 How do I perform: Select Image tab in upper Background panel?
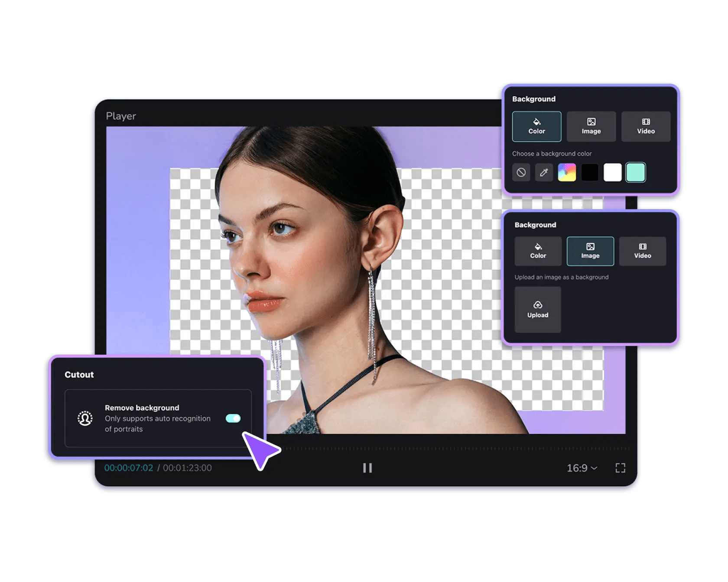point(591,126)
